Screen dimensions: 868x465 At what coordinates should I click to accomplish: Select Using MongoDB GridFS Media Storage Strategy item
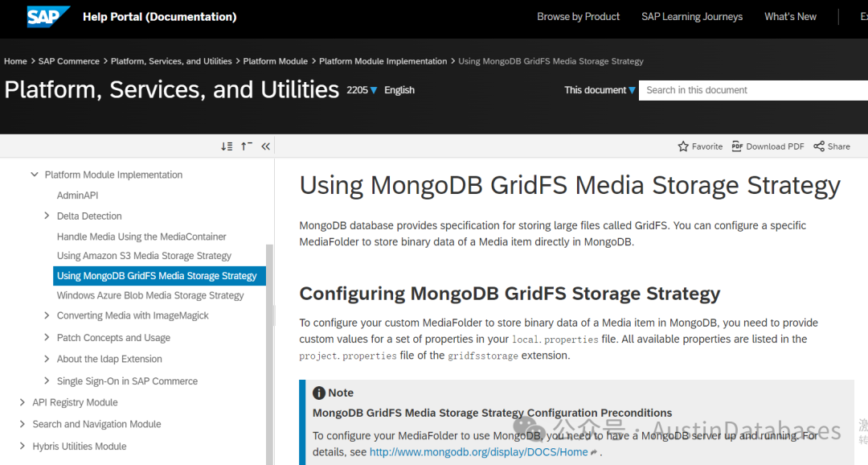(x=159, y=275)
